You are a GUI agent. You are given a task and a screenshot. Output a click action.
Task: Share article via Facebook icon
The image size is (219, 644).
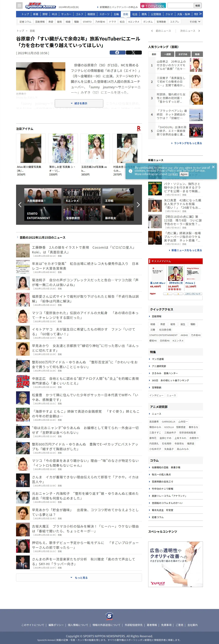(x=118, y=53)
